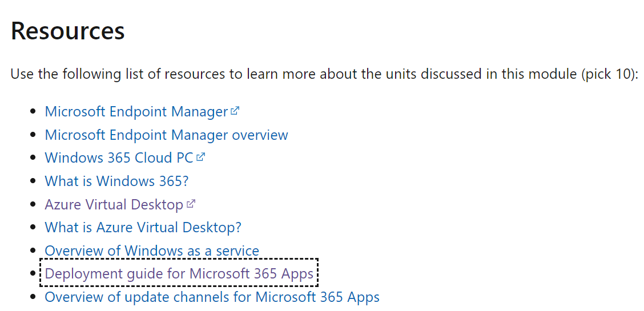
Task: Open Overview of Windows as a service
Action: pyautogui.click(x=152, y=251)
